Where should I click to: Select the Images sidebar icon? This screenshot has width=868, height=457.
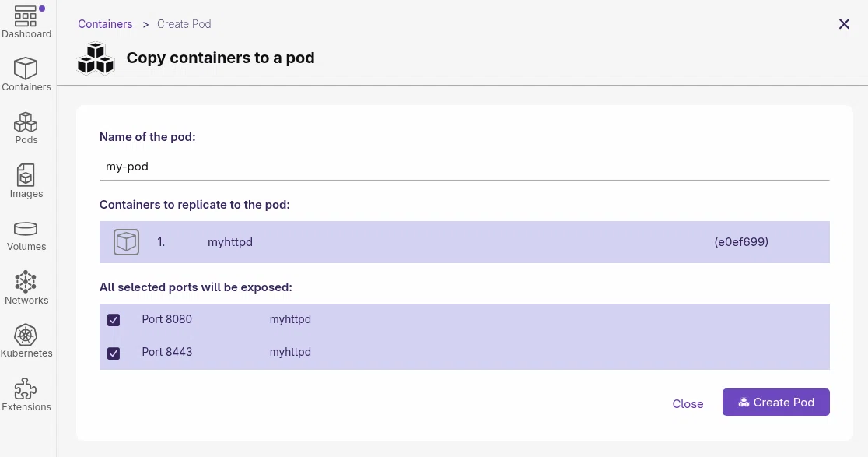click(x=26, y=175)
